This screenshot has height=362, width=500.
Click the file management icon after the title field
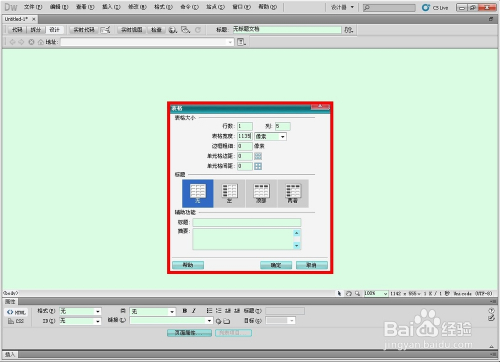[349, 30]
